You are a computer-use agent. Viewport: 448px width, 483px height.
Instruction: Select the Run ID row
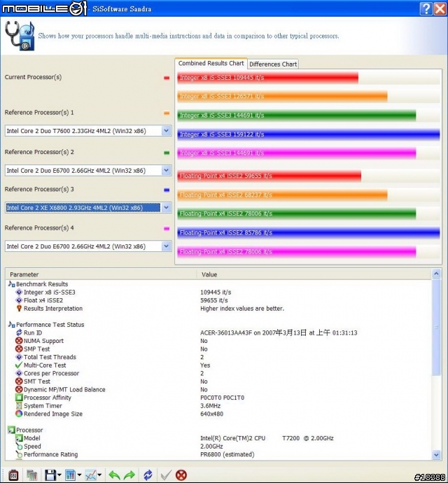point(219,332)
